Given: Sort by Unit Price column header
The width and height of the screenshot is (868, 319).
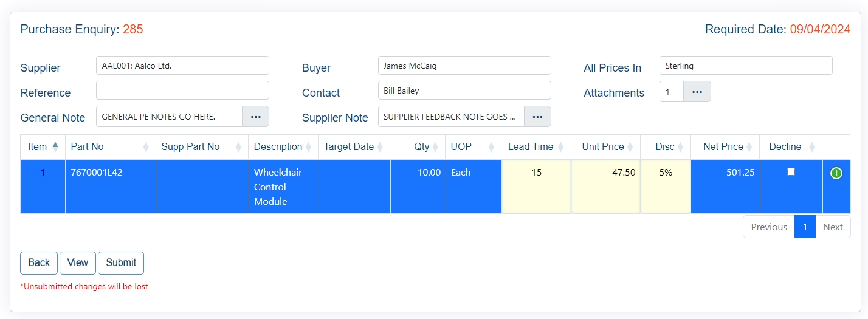Looking at the screenshot, I should (x=604, y=146).
